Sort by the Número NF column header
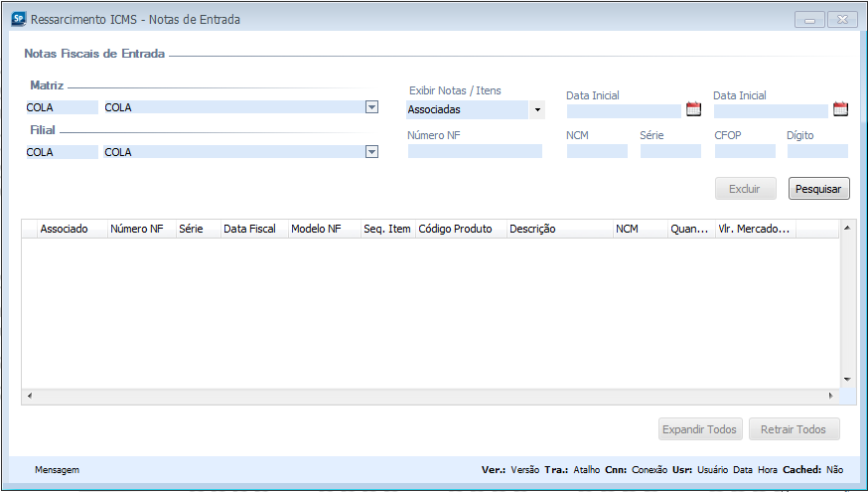Viewport: 868px width, 492px height. click(137, 229)
